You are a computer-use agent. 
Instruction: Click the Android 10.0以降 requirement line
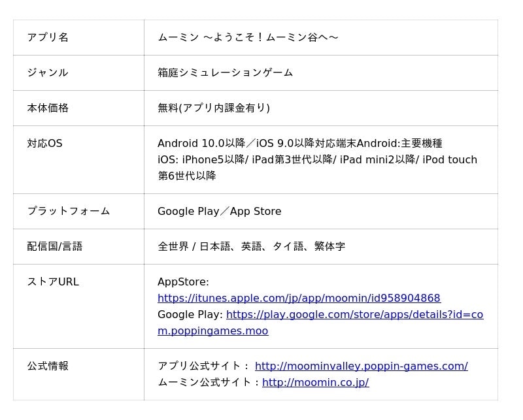click(300, 143)
